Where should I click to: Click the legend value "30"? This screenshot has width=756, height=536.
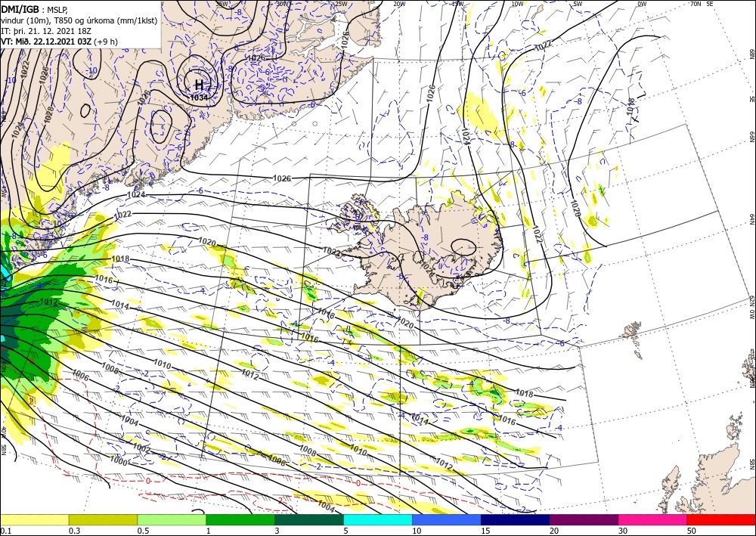[x=623, y=531]
